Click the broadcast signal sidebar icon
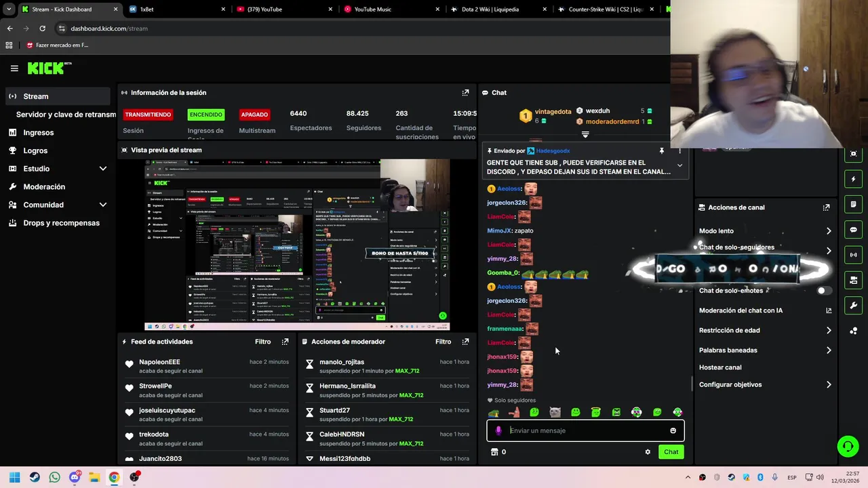This screenshot has height=488, width=868. click(x=853, y=255)
